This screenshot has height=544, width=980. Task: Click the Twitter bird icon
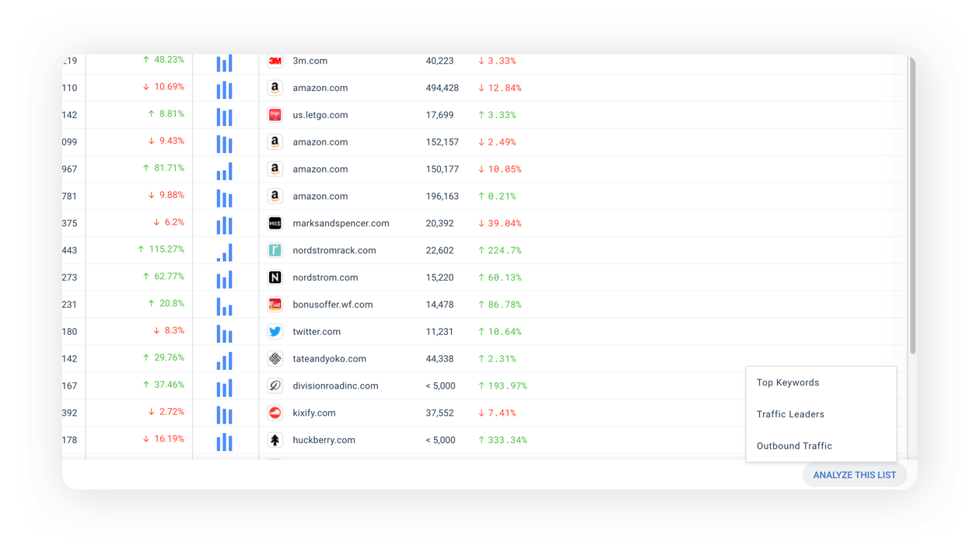tap(275, 332)
